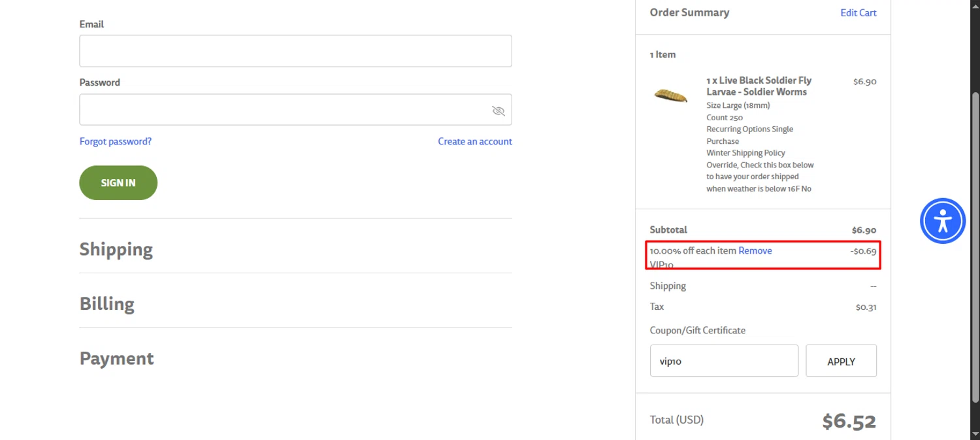Click the -$0.69 discount amount
This screenshot has width=980, height=440.
864,251
